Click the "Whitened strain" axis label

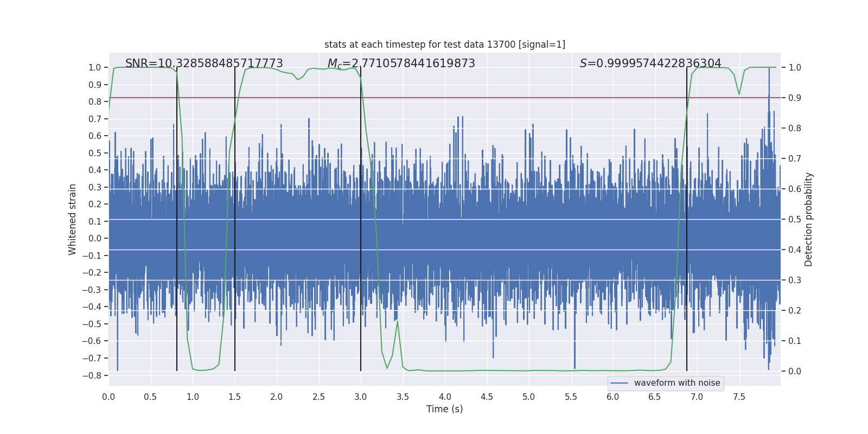click(x=73, y=219)
